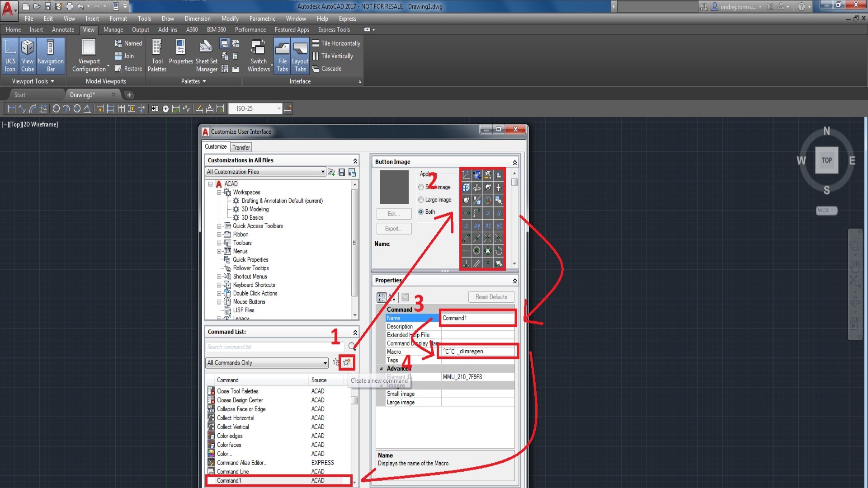Click the Dimension Style icon at toolbar end

pyautogui.click(x=288, y=108)
